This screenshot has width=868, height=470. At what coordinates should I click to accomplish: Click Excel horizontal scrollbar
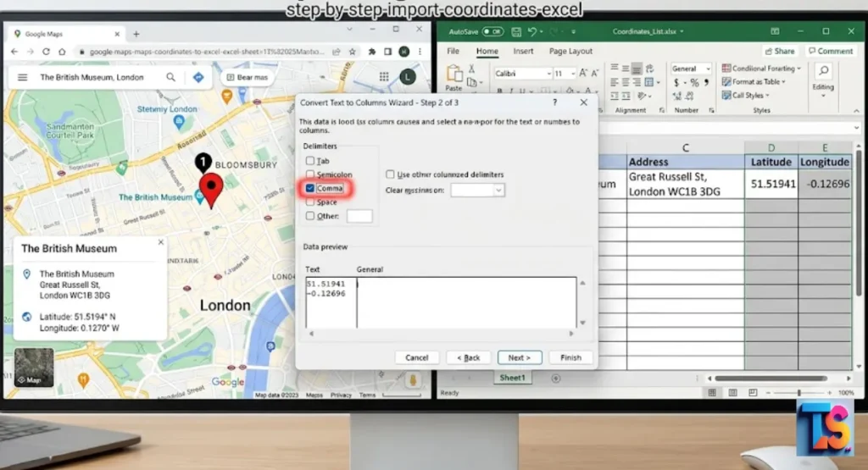coord(771,379)
